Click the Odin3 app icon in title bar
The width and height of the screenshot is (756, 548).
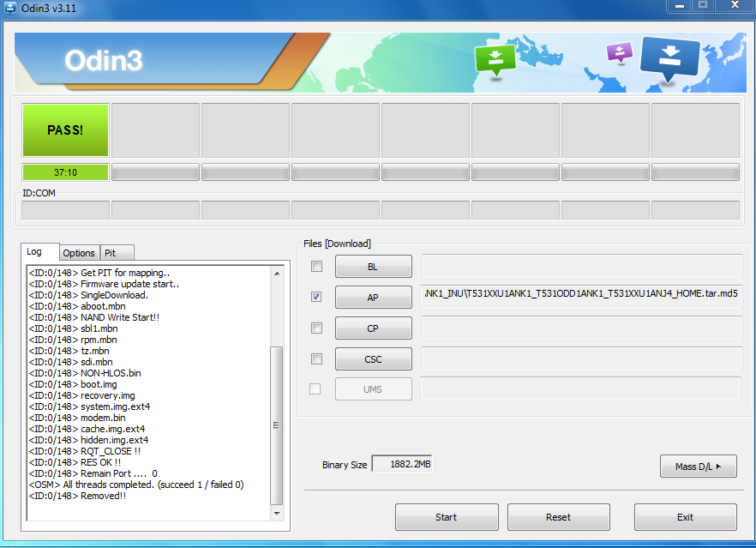point(9,8)
